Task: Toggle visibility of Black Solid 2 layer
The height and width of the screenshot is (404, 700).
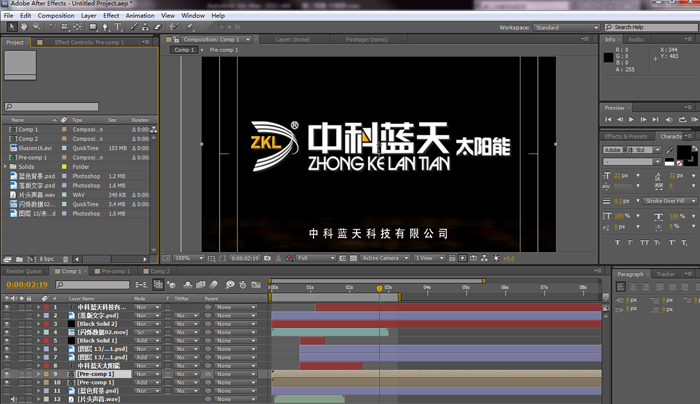Action: click(6, 324)
